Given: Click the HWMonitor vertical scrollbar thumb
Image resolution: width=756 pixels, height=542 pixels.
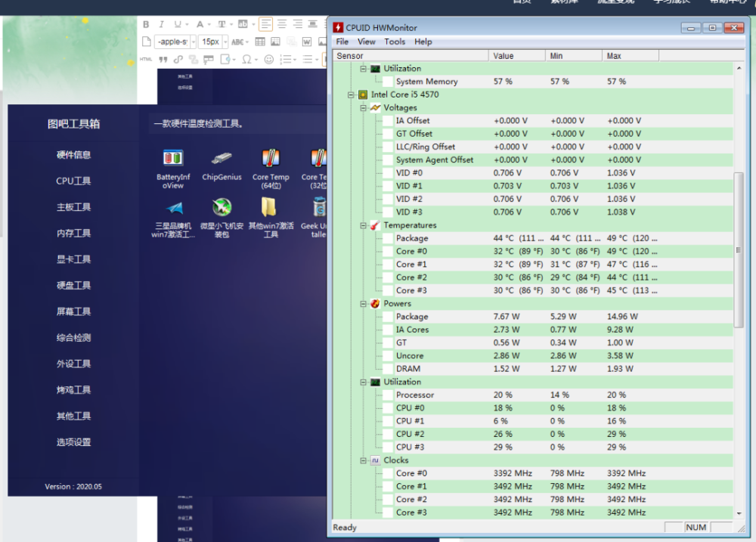Looking at the screenshot, I should [739, 249].
